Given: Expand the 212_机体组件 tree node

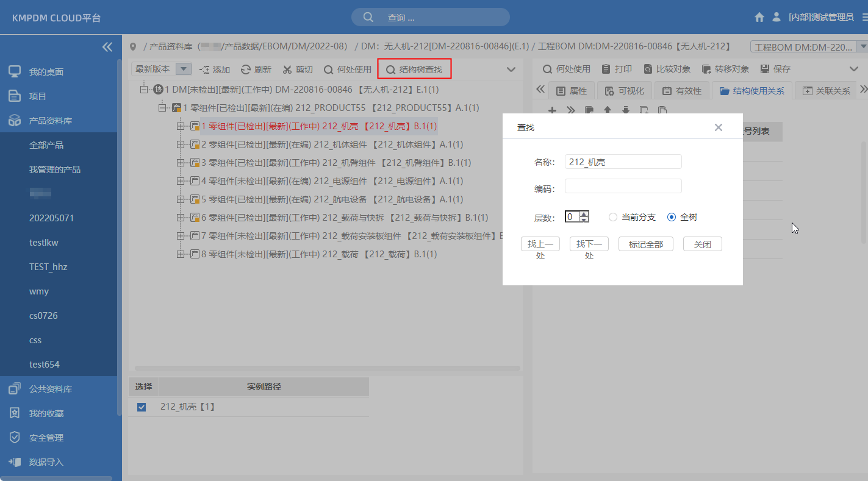Looking at the screenshot, I should click(x=181, y=144).
